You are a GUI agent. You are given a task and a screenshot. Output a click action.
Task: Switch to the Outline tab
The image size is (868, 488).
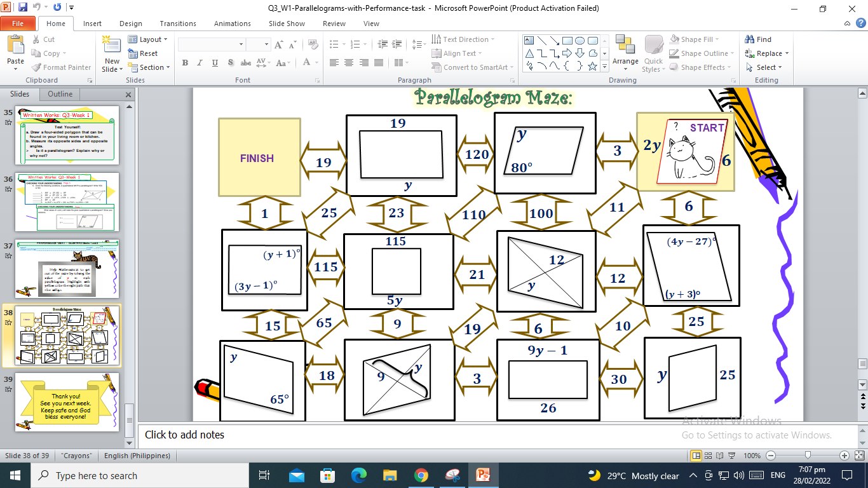click(x=59, y=94)
